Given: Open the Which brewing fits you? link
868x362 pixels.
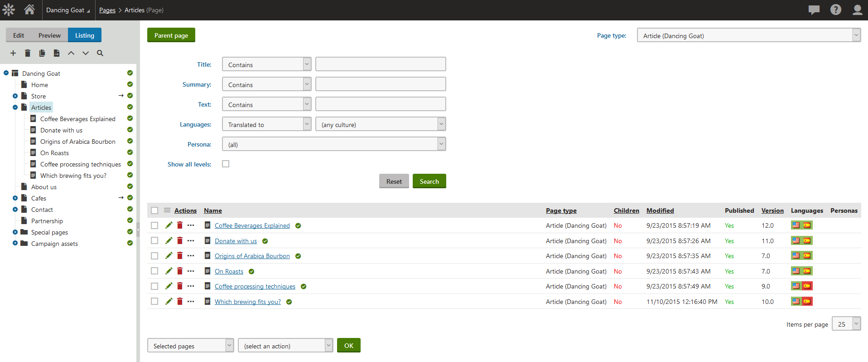Looking at the screenshot, I should coord(247,302).
